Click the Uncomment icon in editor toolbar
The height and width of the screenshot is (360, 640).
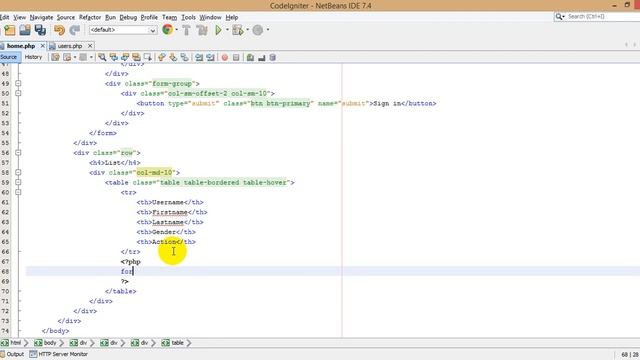click(262, 58)
